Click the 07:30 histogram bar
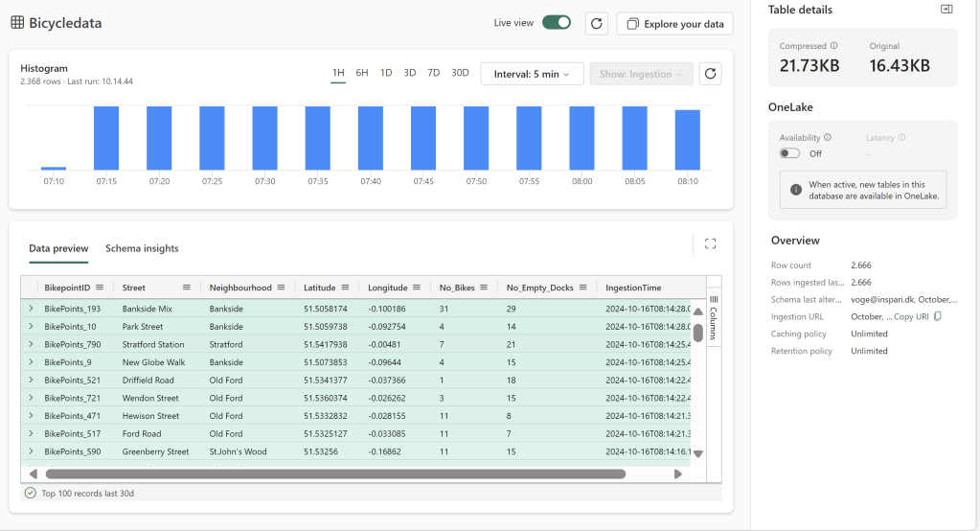 click(265, 138)
